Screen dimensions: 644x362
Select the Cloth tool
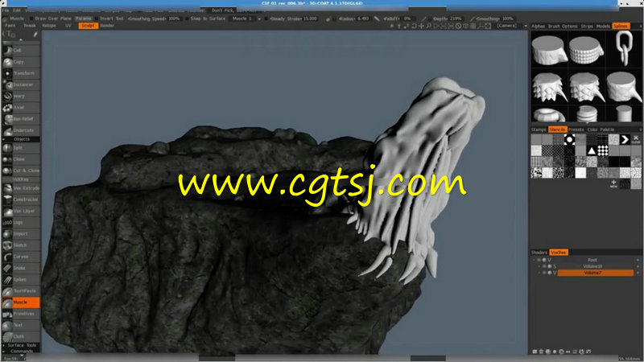pos(21,336)
